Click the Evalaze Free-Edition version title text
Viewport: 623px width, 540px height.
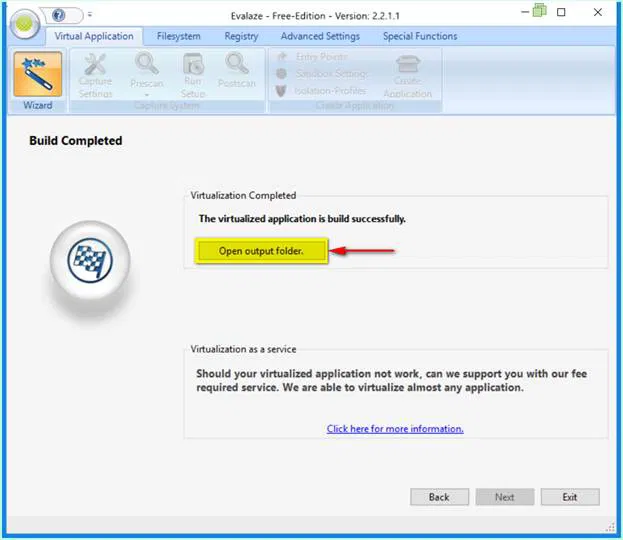[x=315, y=16]
